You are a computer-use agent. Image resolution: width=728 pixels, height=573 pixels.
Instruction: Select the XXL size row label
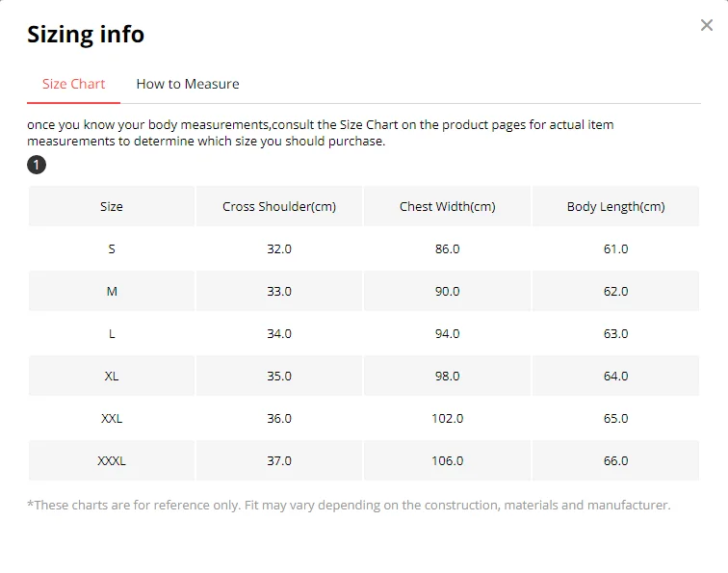112,418
